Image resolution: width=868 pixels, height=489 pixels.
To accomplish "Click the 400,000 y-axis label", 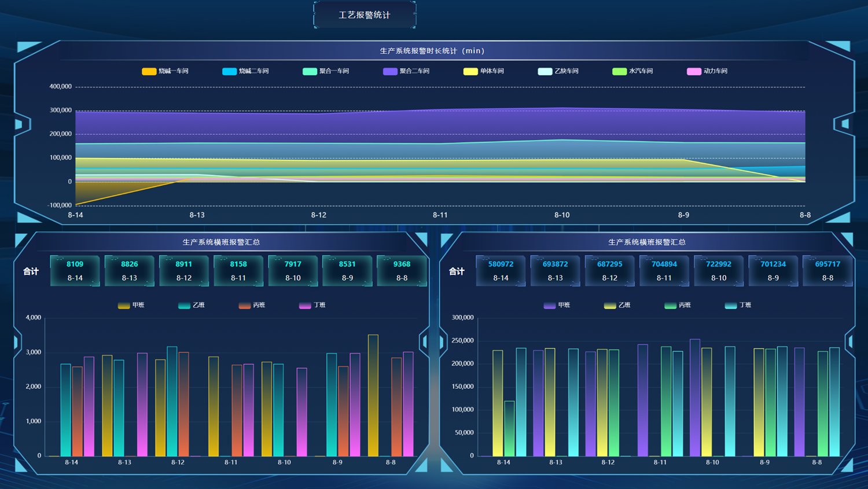I will tap(61, 86).
